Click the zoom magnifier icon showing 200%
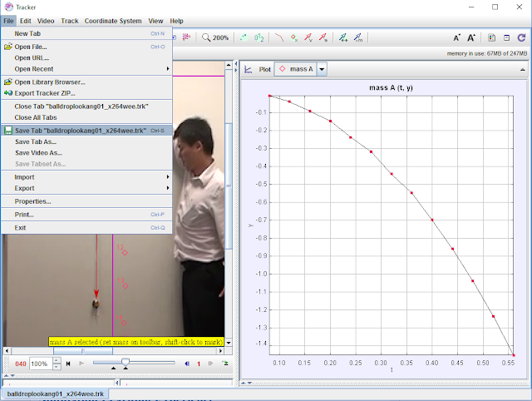This screenshot has height=401, width=532. point(215,37)
